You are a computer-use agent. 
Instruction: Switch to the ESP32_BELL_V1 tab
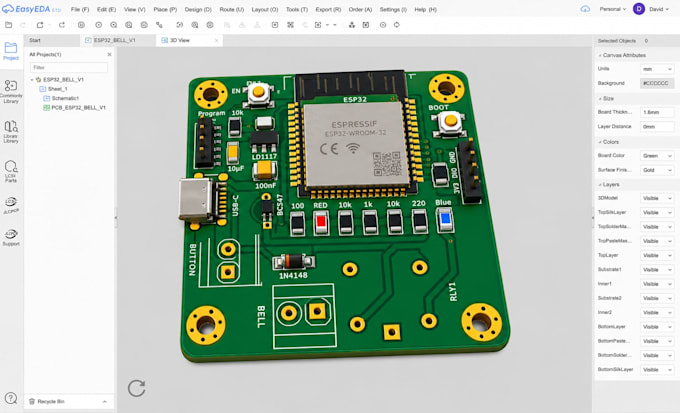(118, 40)
